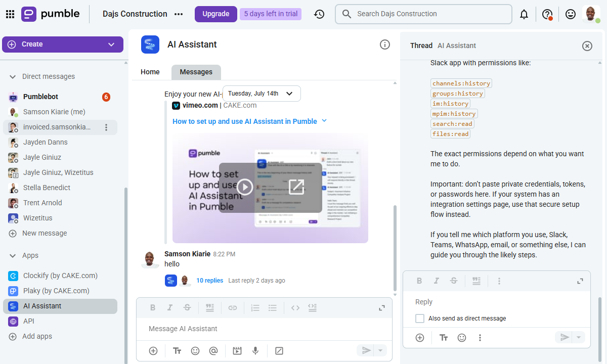The height and width of the screenshot is (364, 607).
Task: Insert blockquote in thread reply editor
Action: [x=476, y=281]
